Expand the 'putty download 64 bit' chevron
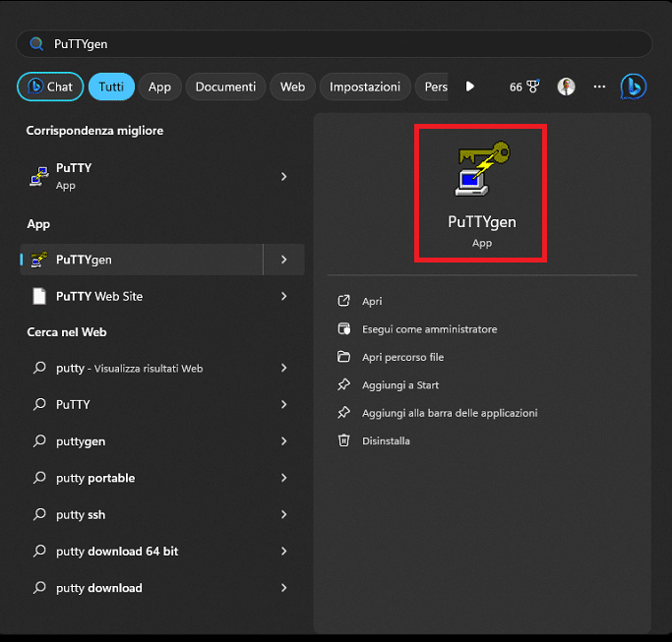Screen dimensions: 672x642 click(x=283, y=552)
